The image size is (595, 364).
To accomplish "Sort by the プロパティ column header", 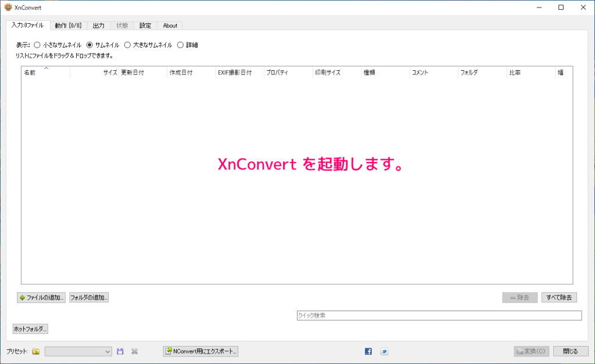I will tap(288, 73).
